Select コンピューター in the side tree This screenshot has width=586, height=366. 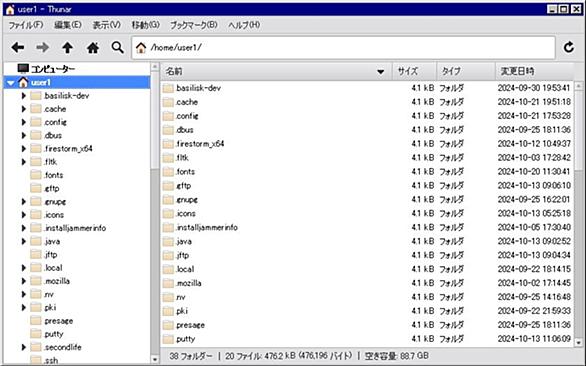(53, 69)
